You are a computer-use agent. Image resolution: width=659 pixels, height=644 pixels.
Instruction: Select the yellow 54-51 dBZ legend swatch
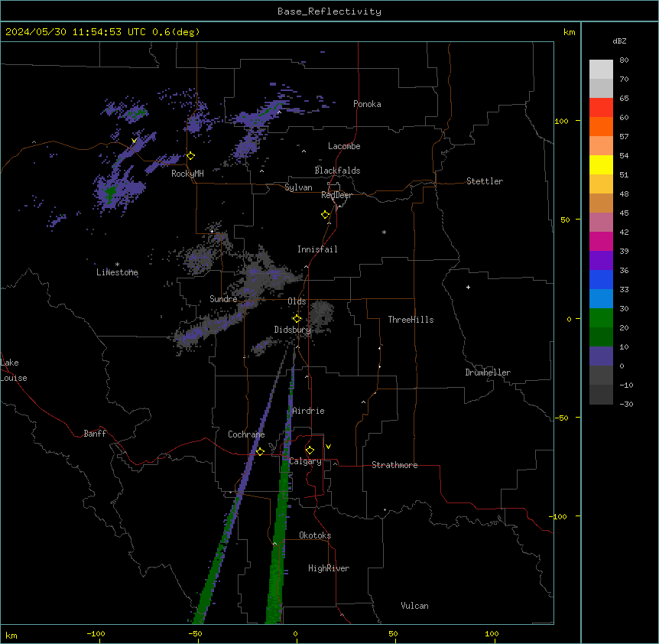point(601,164)
